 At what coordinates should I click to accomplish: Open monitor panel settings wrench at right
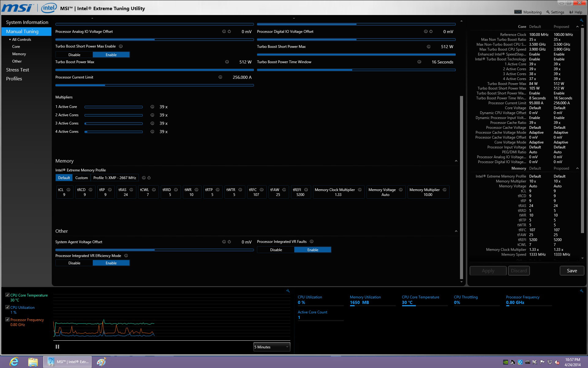click(582, 291)
